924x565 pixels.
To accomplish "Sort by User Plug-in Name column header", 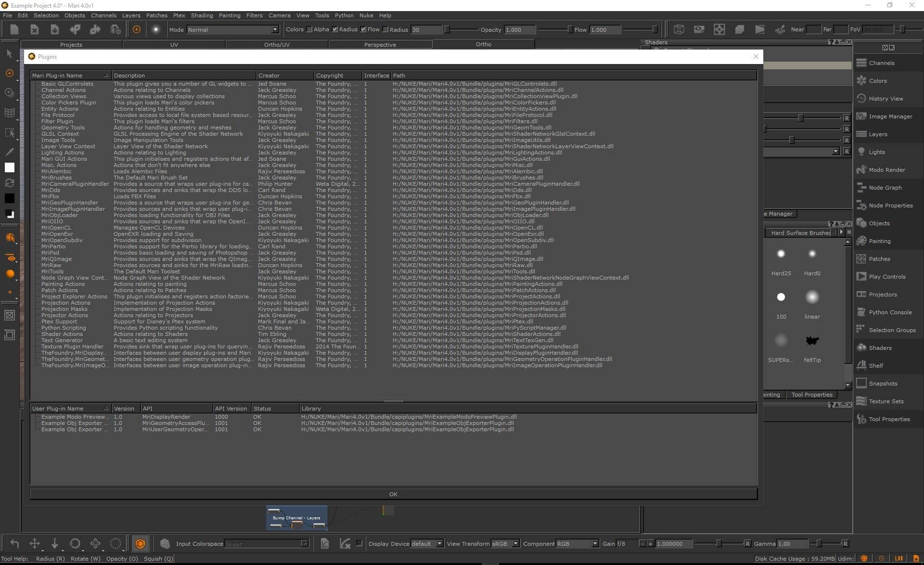I will 71,408.
